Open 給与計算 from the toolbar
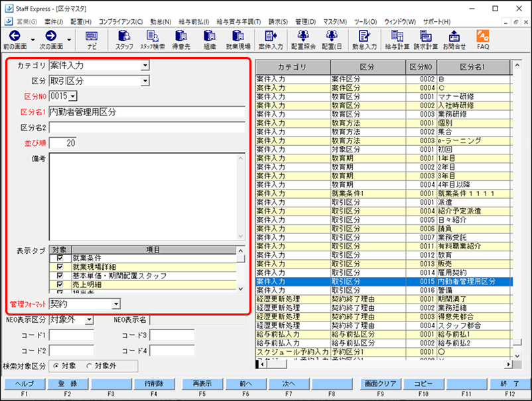This screenshot has width=532, height=401. [397, 40]
